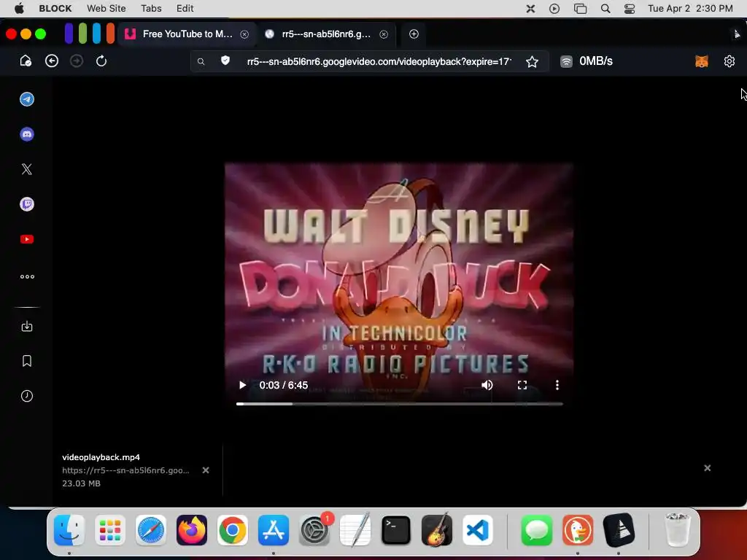Open Launchpad from the Dock
The height and width of the screenshot is (560, 747).
point(110,530)
